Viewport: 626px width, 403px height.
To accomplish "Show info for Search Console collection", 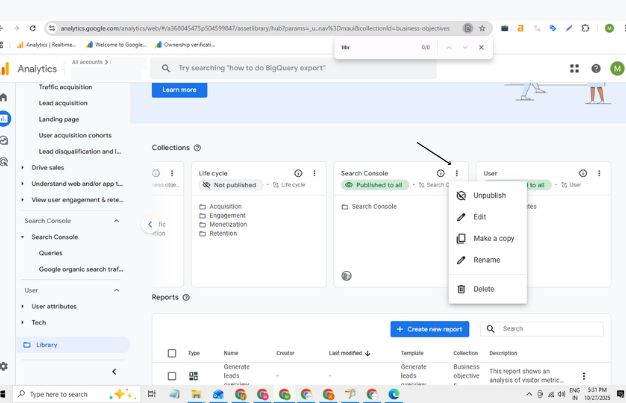I will [x=440, y=173].
